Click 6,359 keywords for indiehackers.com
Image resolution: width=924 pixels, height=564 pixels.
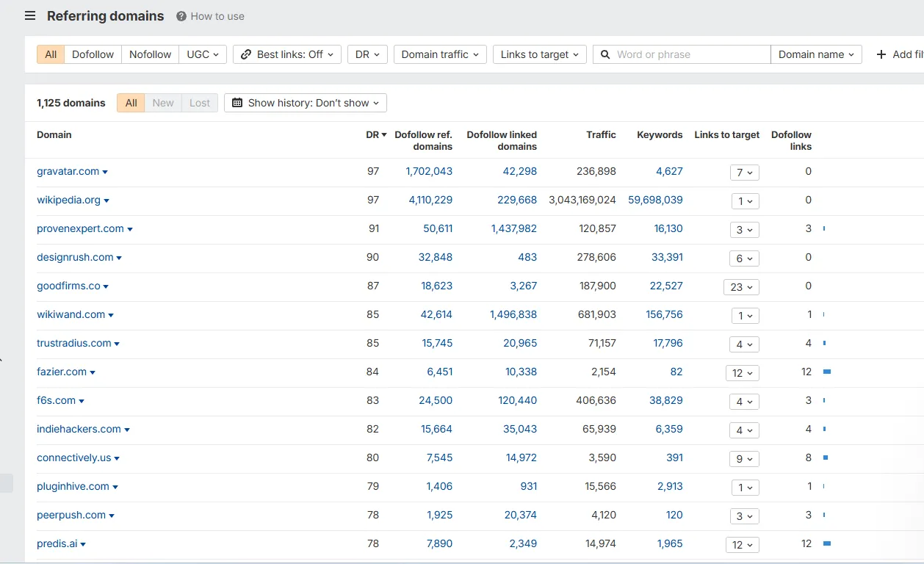669,429
